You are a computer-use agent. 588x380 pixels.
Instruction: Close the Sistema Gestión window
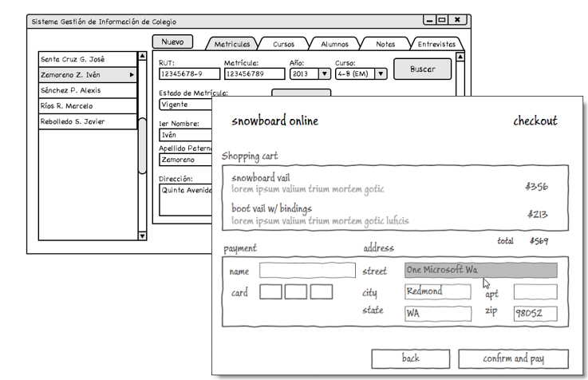[457, 20]
